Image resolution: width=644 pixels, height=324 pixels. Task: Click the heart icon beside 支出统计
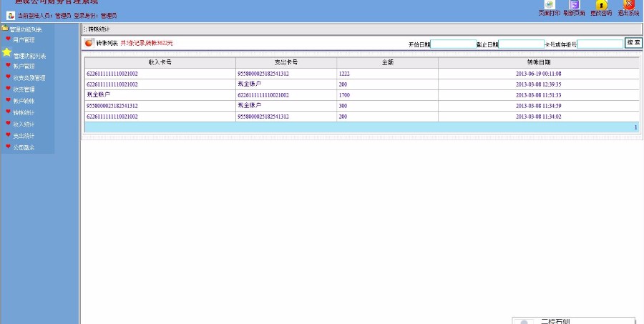coord(8,134)
